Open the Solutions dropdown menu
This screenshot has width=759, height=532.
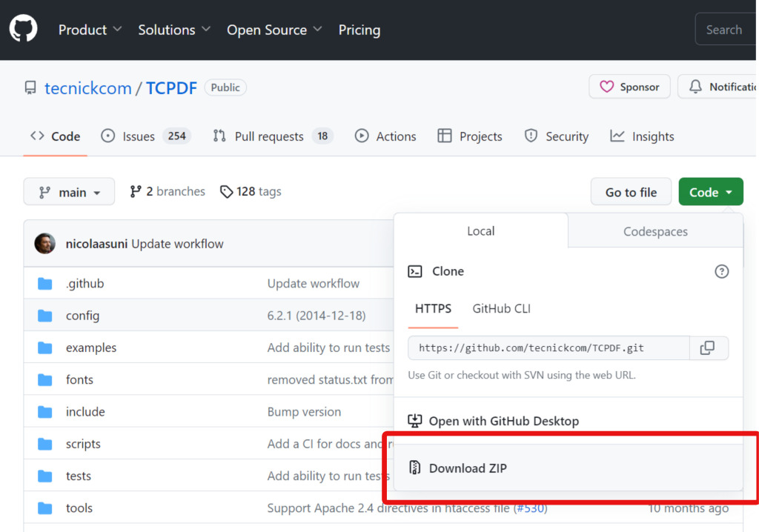click(174, 30)
